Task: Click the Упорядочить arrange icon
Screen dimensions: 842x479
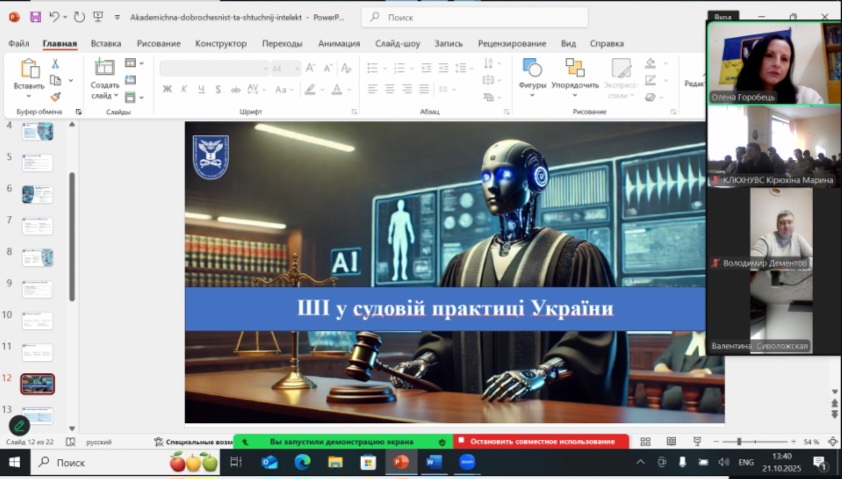Action: tap(575, 69)
